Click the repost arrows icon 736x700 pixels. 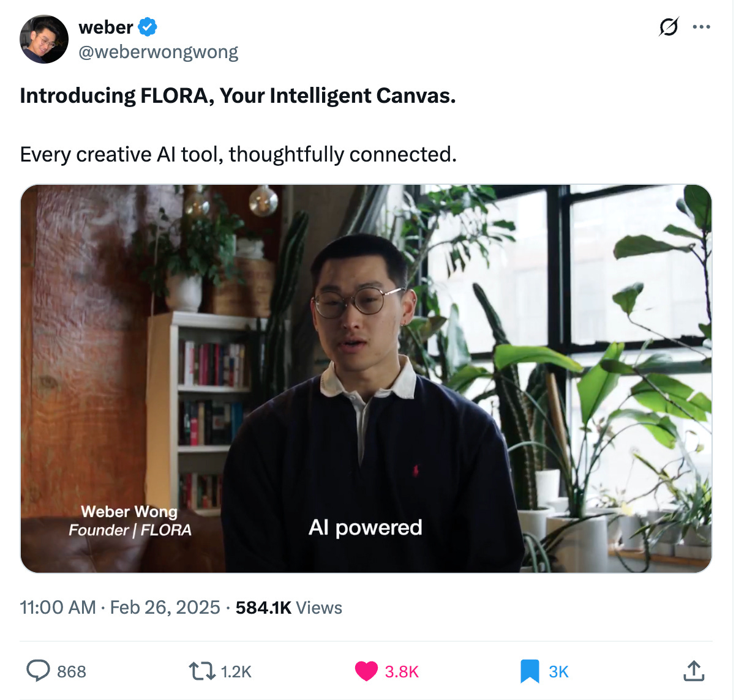(202, 671)
